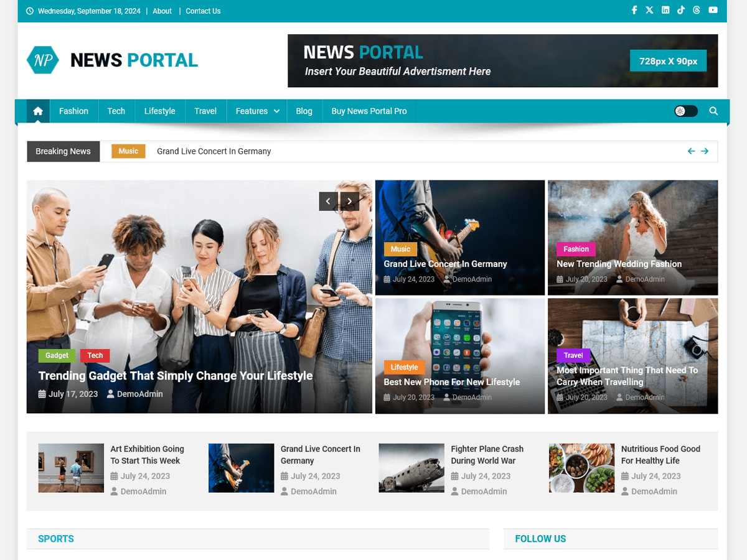Expand the Features dropdown menu
This screenshot has width=747, height=560.
point(256,111)
